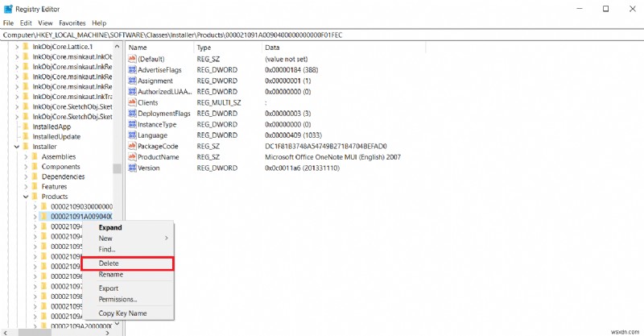The height and width of the screenshot is (336, 644).
Task: Choose Permissions... from the context menu
Action: 128,300
